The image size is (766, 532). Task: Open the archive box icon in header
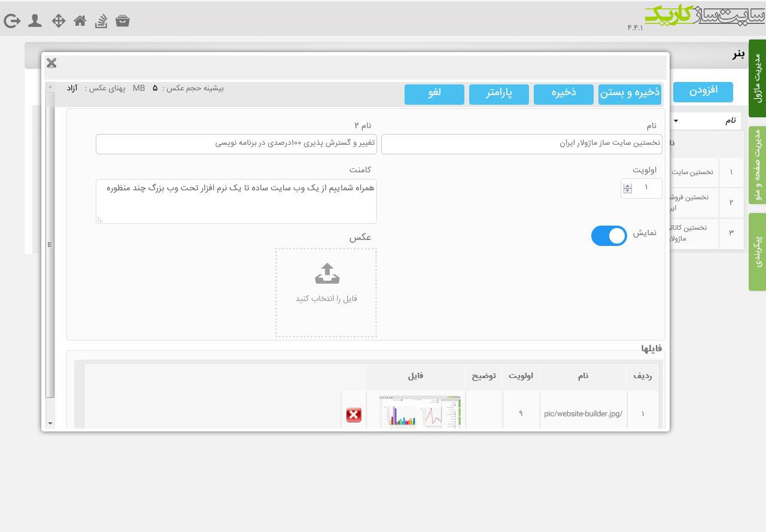[x=123, y=21]
